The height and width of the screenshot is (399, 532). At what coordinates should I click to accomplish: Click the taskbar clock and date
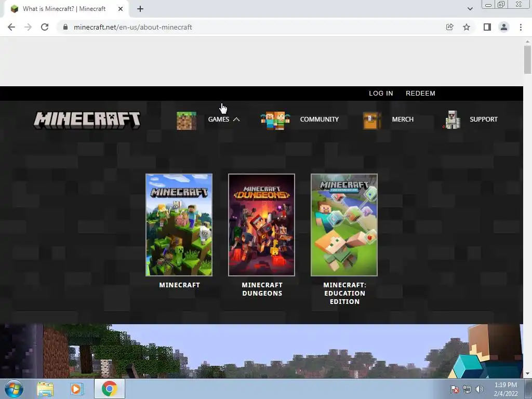pyautogui.click(x=506, y=389)
